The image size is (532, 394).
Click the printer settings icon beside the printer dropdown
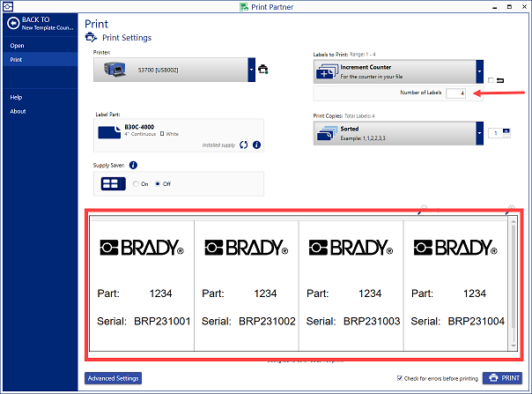[x=263, y=69]
